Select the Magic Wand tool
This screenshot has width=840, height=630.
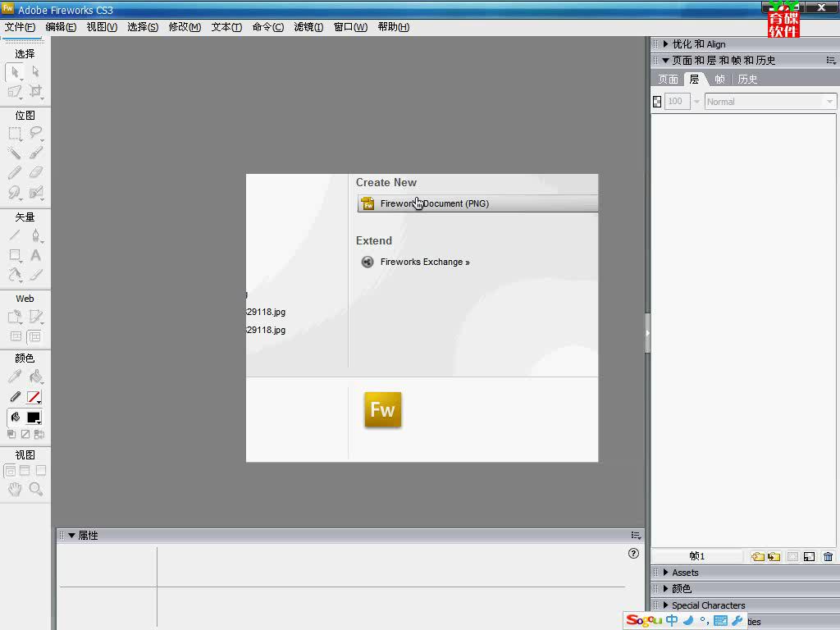[x=15, y=153]
